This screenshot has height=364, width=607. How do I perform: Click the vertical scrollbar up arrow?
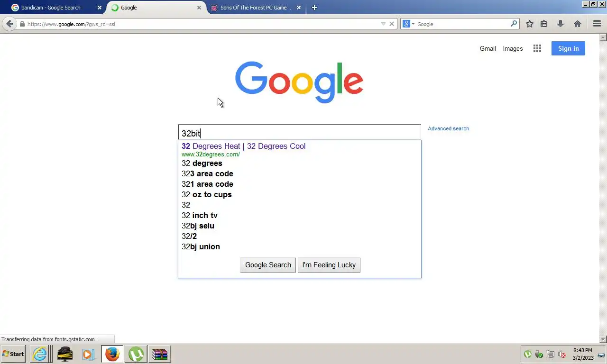click(603, 37)
